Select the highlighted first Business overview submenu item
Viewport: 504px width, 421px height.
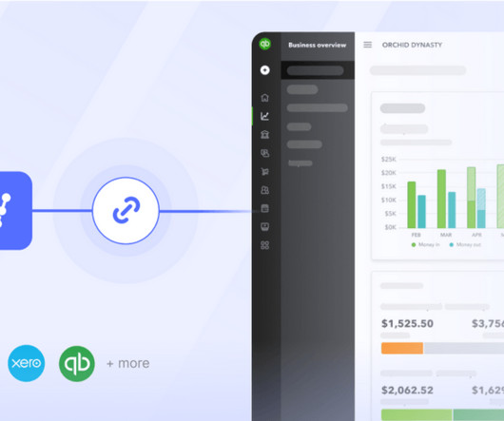tap(318, 70)
